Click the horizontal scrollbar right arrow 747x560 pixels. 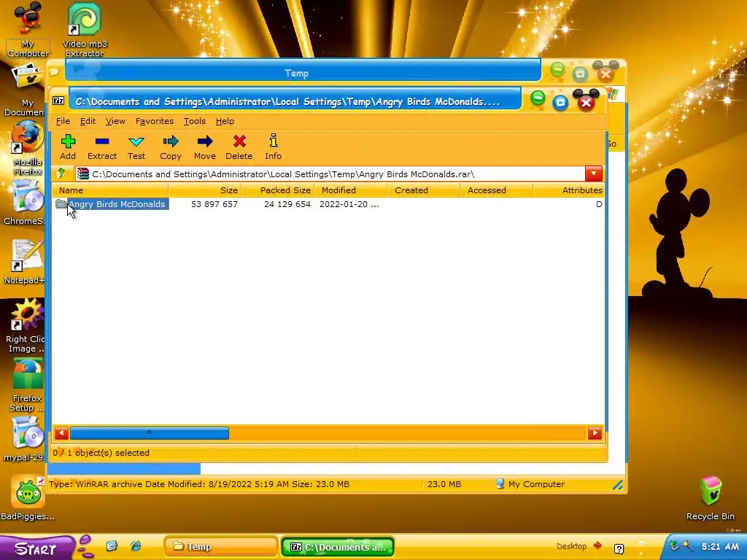pyautogui.click(x=595, y=433)
